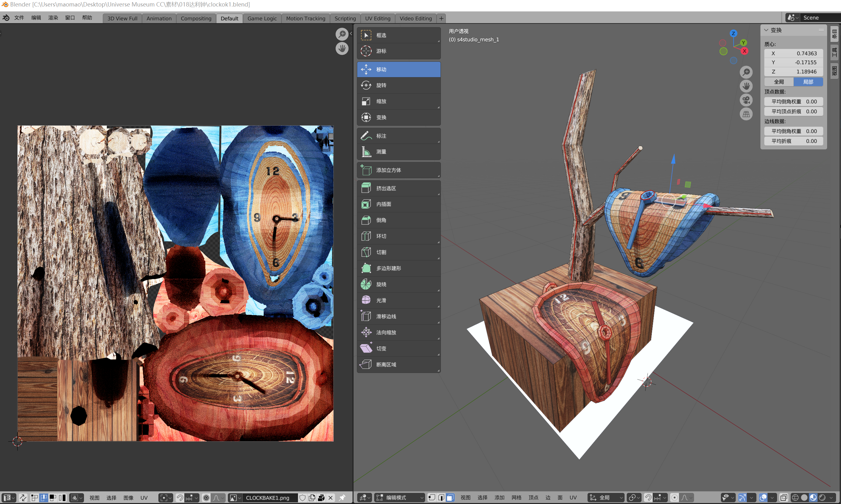Viewport: 841px width, 504px height.
Task: Click the camera view icon in viewport
Action: 746,100
